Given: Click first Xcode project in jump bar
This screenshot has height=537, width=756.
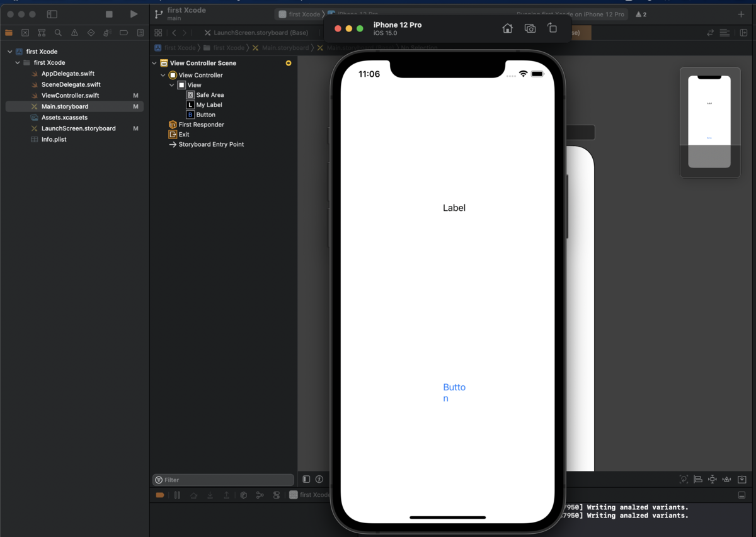Looking at the screenshot, I should pyautogui.click(x=175, y=48).
